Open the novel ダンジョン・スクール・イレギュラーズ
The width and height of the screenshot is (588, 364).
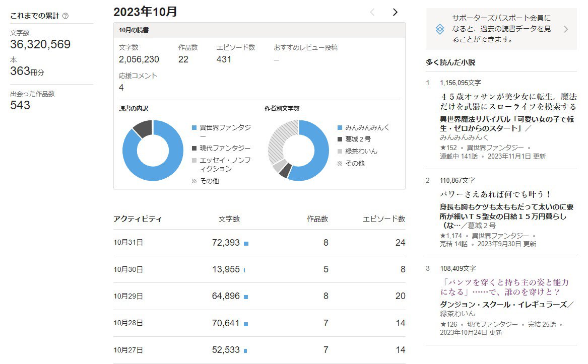click(x=506, y=304)
